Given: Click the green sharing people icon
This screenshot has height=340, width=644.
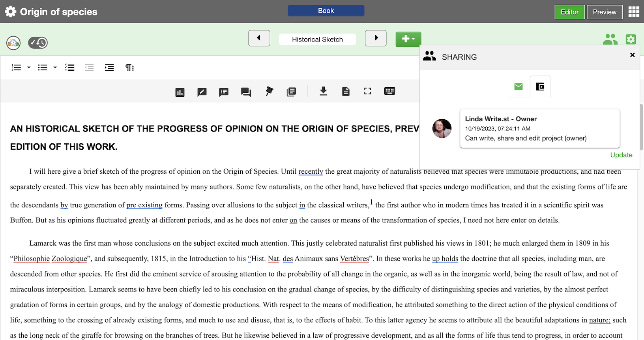Looking at the screenshot, I should pos(610,39).
